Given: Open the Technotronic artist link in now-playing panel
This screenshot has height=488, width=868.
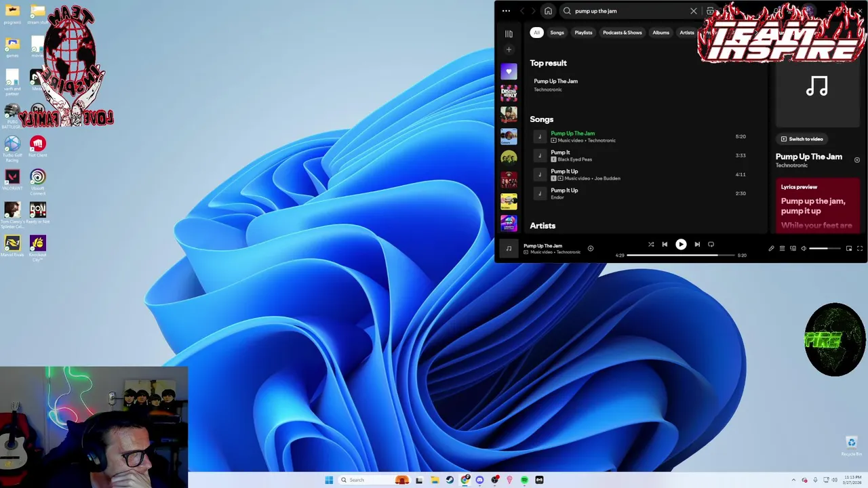Looking at the screenshot, I should [x=791, y=165].
